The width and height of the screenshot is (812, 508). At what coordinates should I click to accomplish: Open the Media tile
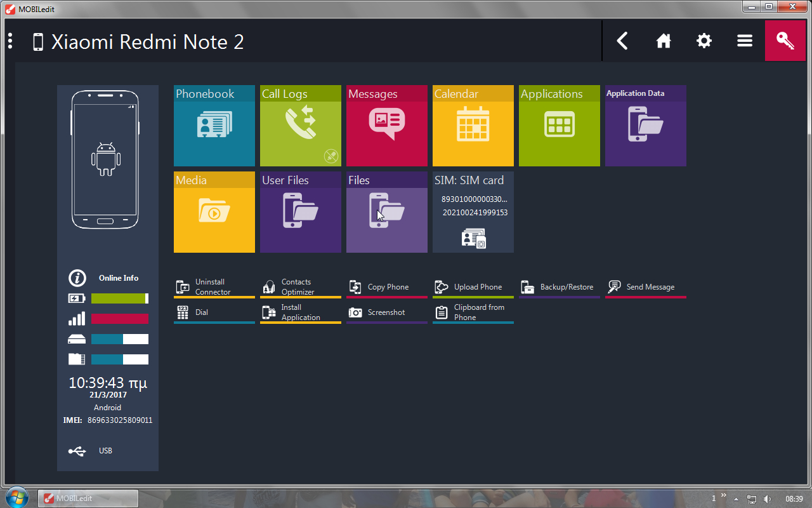click(x=214, y=212)
